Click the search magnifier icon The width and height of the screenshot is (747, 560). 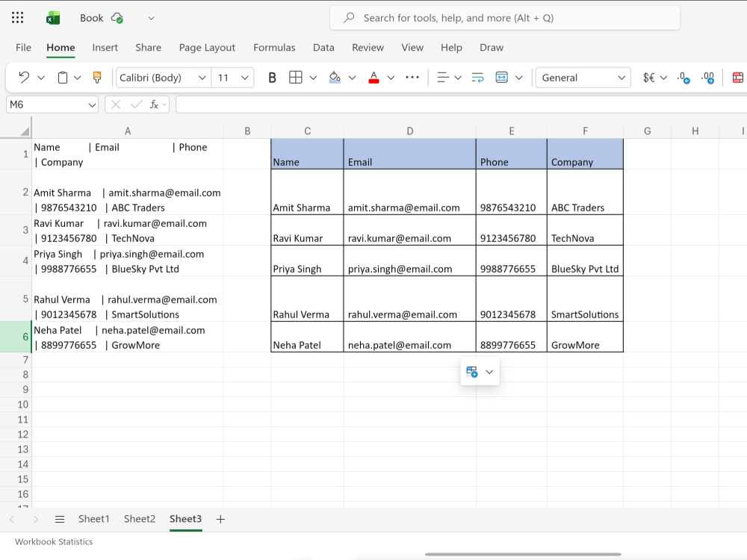tap(349, 18)
